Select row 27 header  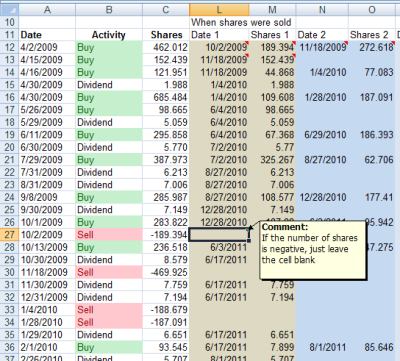click(x=9, y=235)
